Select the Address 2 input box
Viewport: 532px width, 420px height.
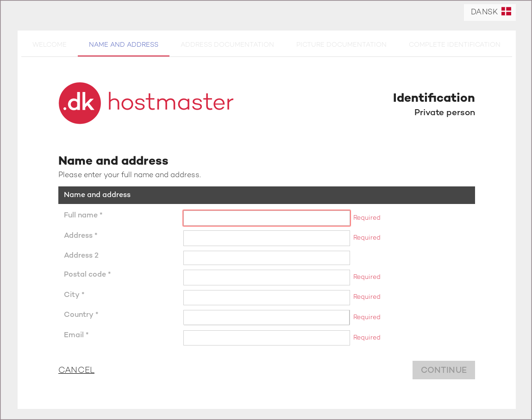coord(266,258)
